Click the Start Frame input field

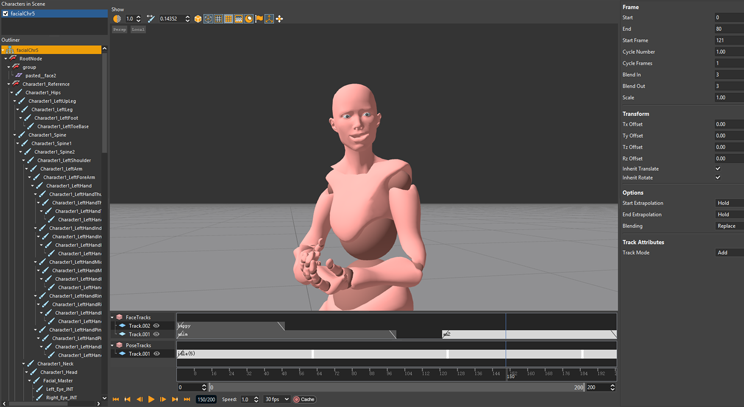[728, 40]
